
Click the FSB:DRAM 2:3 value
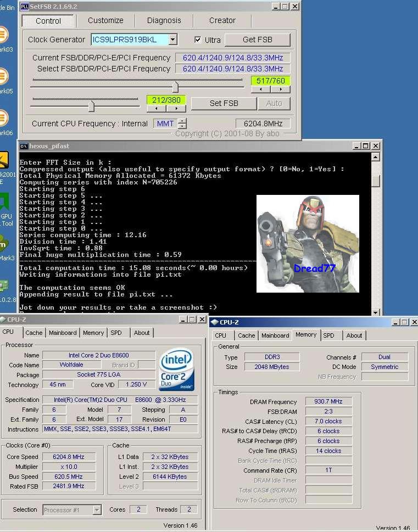click(328, 412)
